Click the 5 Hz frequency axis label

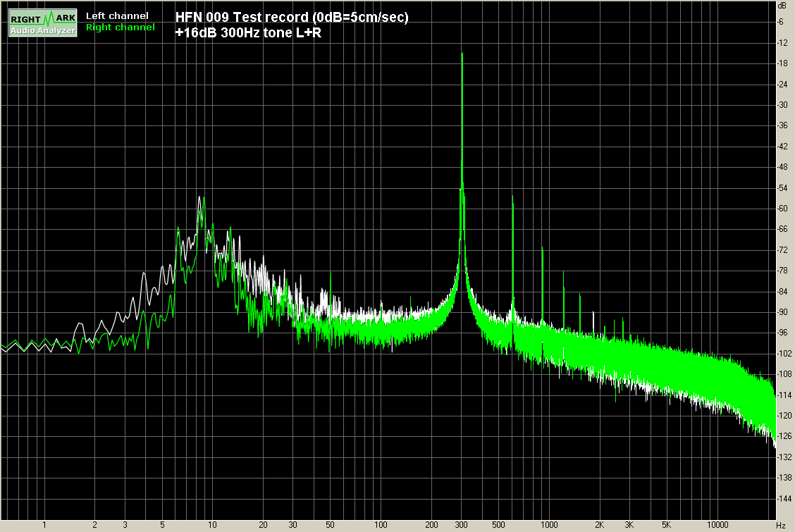(162, 525)
